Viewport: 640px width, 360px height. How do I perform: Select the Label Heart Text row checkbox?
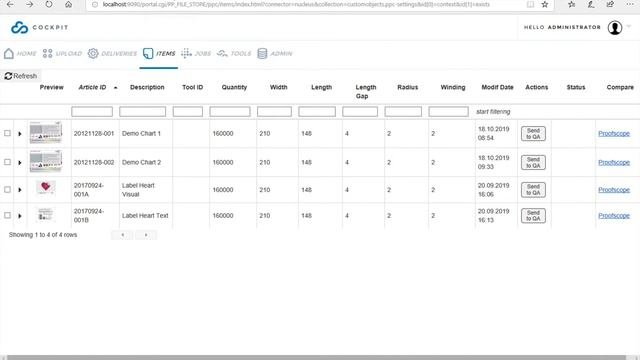(x=7, y=215)
